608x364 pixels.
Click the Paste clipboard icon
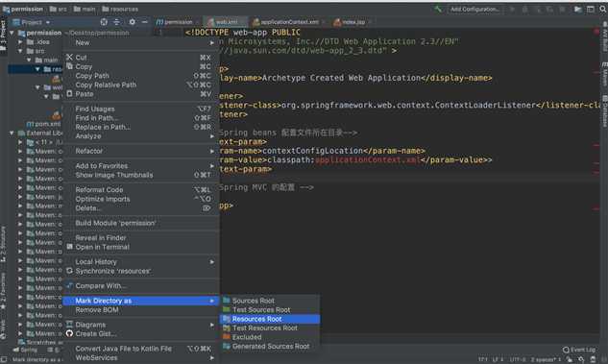coord(69,94)
